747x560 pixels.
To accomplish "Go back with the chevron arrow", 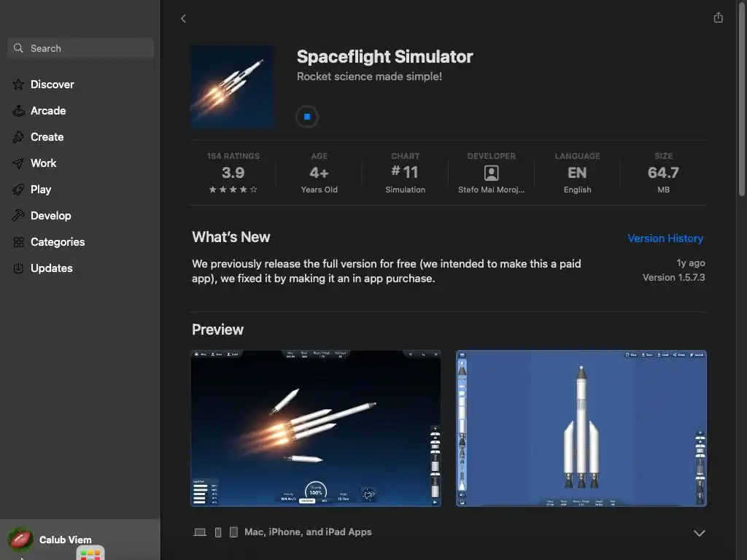I will (183, 18).
